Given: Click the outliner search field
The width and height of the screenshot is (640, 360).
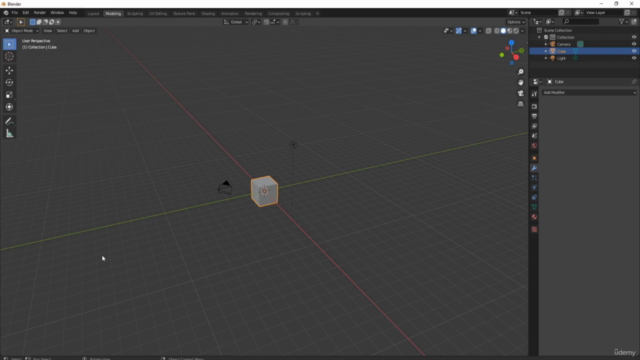Looking at the screenshot, I should (581, 22).
